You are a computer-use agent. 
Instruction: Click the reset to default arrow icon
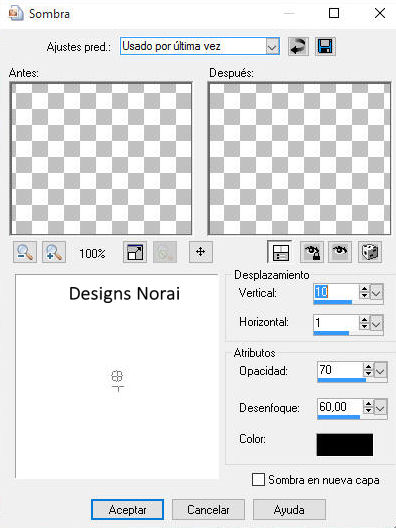pos(298,46)
